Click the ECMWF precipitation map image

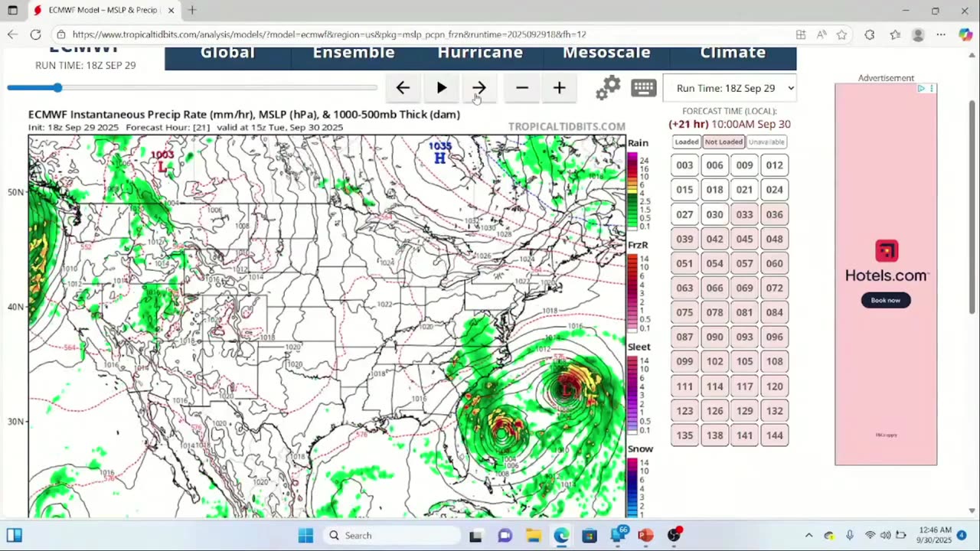point(327,326)
